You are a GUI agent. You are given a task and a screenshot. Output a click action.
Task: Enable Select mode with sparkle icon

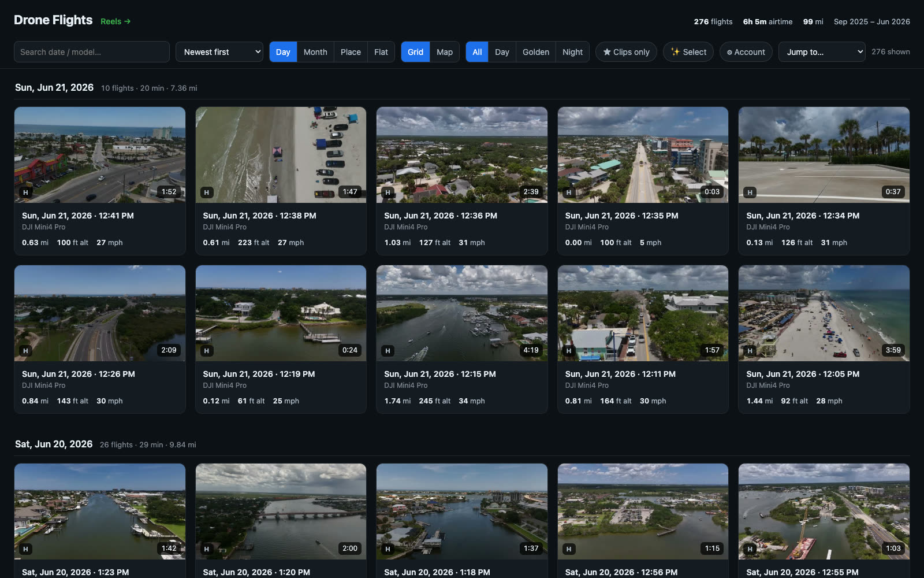point(688,52)
